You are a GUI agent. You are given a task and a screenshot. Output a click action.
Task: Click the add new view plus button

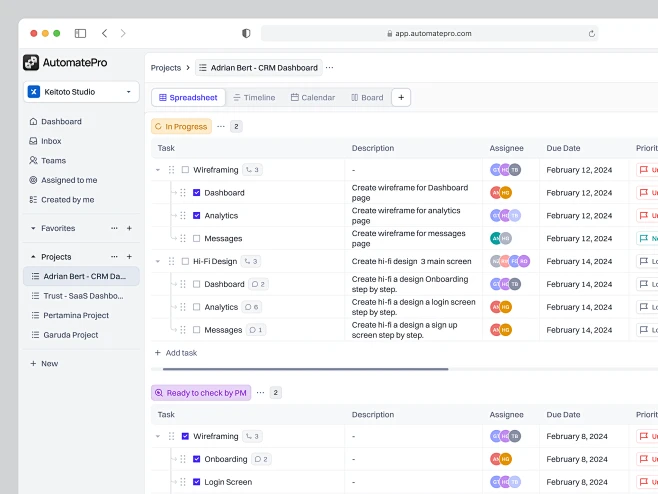[x=401, y=97]
